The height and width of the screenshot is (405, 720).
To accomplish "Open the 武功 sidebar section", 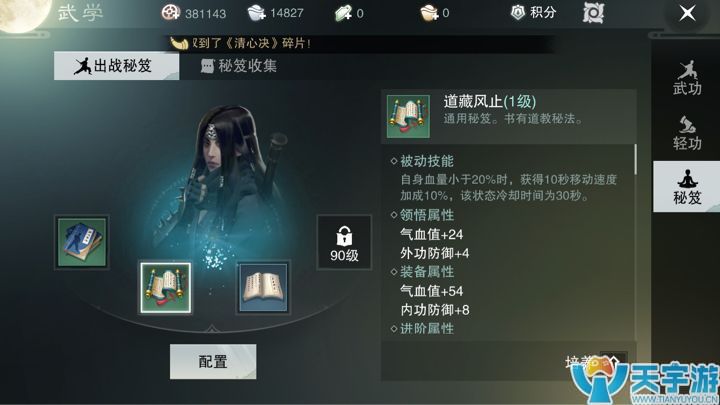I will 686,78.
